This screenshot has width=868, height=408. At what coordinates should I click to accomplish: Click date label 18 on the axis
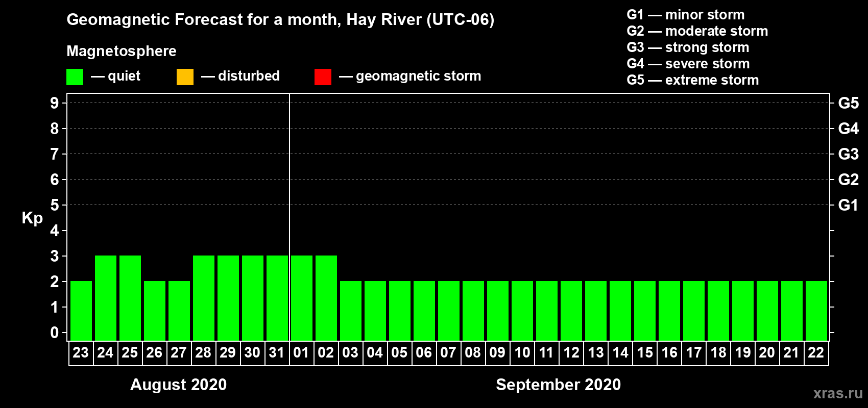[718, 352]
